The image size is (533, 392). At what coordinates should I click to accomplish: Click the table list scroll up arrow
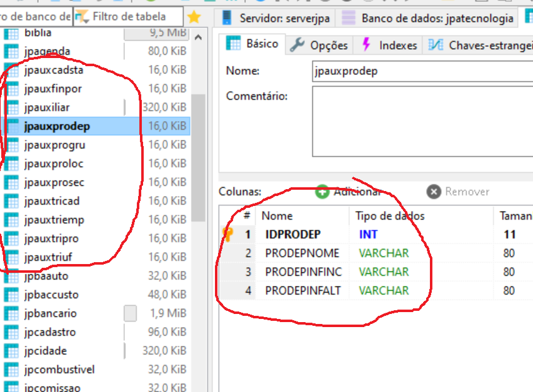point(198,37)
